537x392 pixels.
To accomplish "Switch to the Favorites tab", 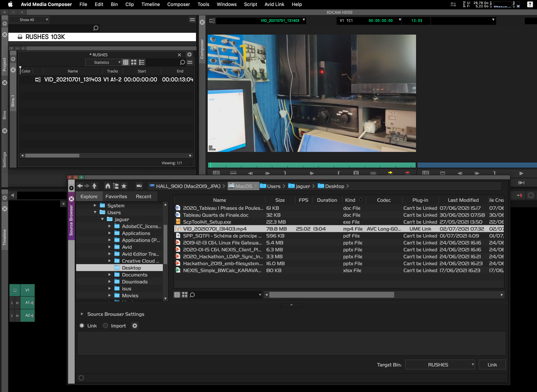I will (116, 197).
